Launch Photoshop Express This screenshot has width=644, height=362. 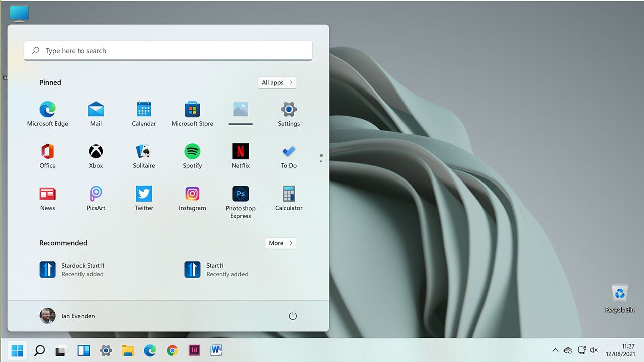coord(240,202)
